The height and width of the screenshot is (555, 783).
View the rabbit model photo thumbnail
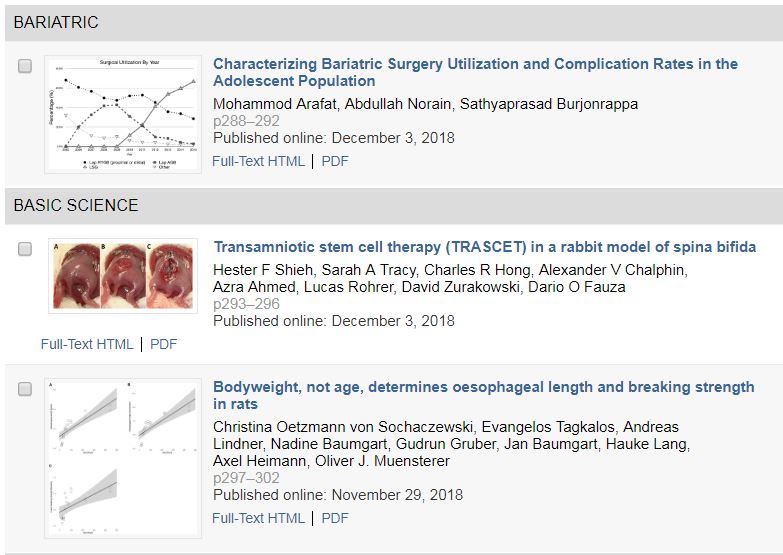123,276
